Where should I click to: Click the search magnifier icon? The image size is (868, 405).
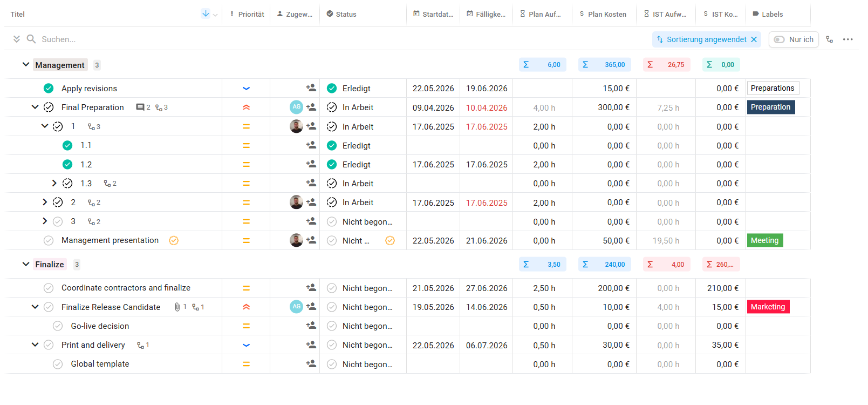(31, 39)
